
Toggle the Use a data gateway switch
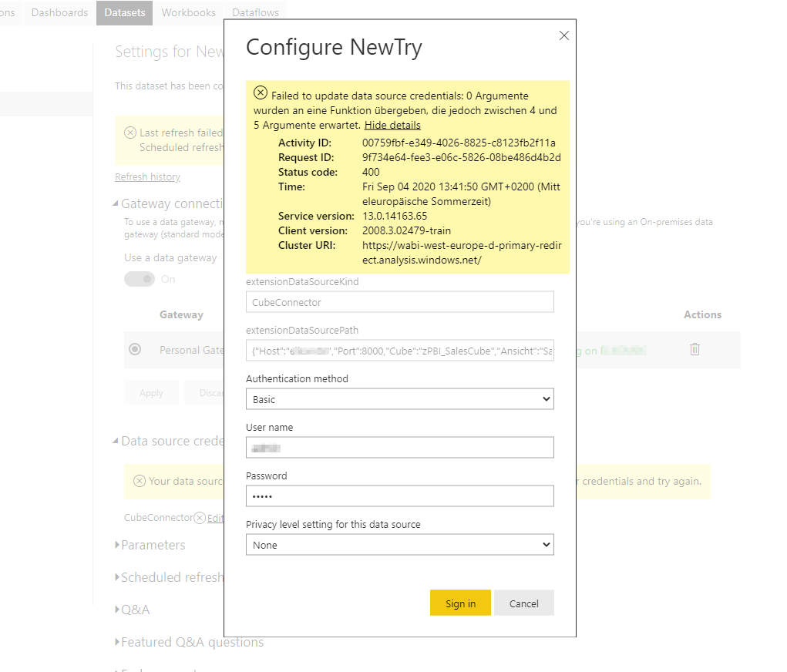pyautogui.click(x=140, y=279)
